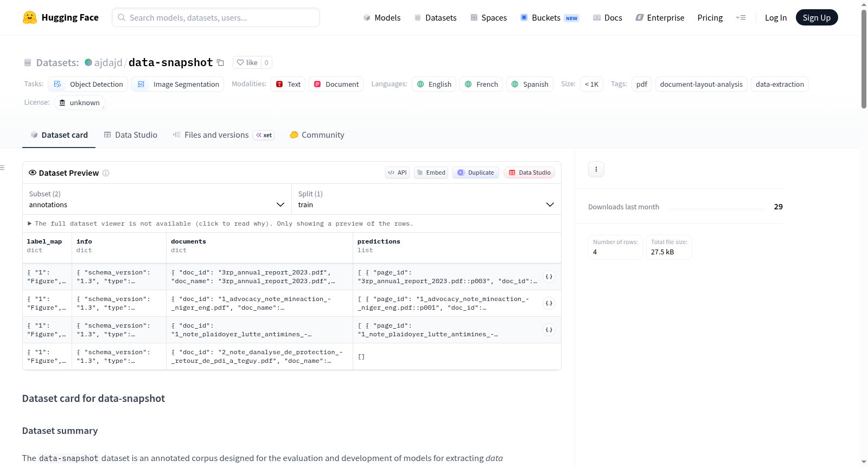
Task: Open Buckets in top navigation
Action: click(550, 17)
